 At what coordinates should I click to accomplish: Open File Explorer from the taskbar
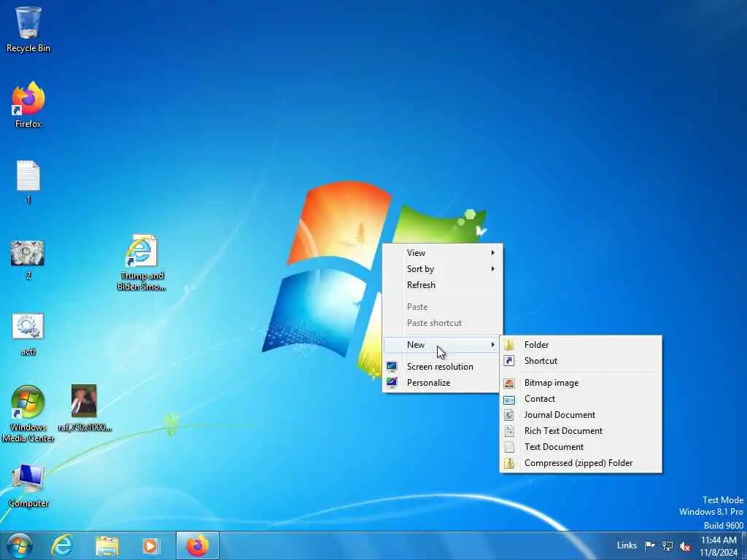coord(107,545)
